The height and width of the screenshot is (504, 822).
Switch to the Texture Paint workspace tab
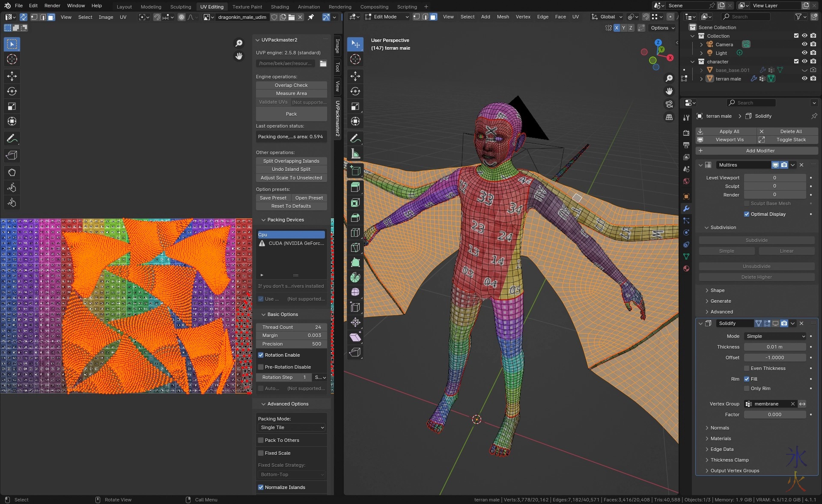click(x=247, y=6)
